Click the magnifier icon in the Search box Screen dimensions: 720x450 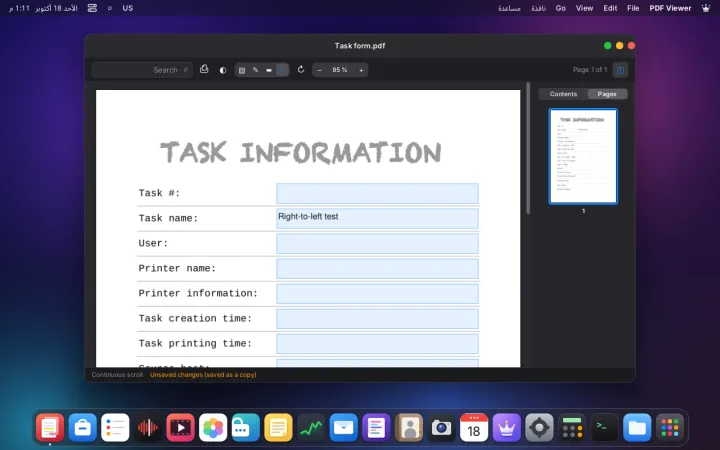(x=186, y=70)
